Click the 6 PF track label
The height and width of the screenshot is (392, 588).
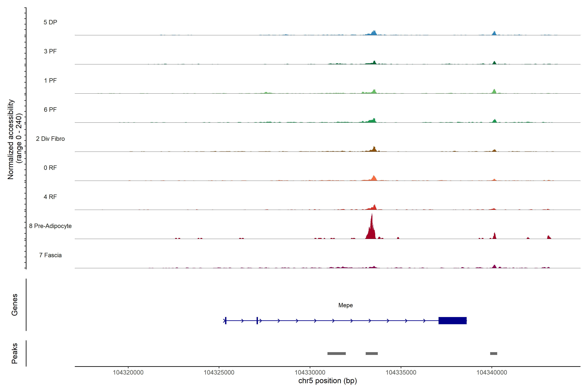(50, 109)
